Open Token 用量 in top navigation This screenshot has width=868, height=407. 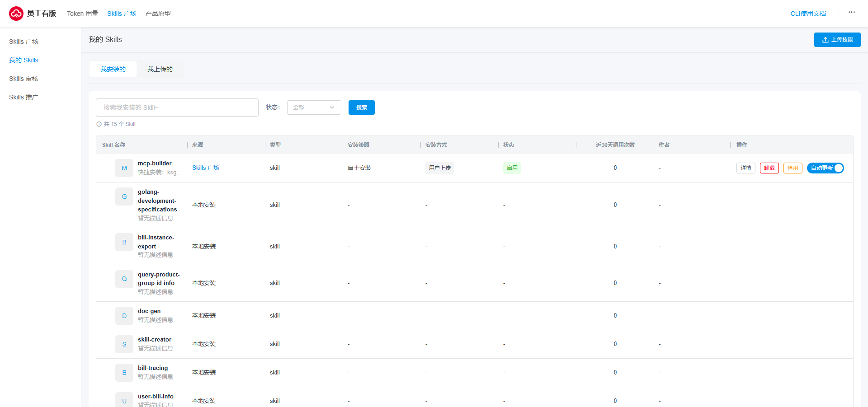(x=83, y=14)
